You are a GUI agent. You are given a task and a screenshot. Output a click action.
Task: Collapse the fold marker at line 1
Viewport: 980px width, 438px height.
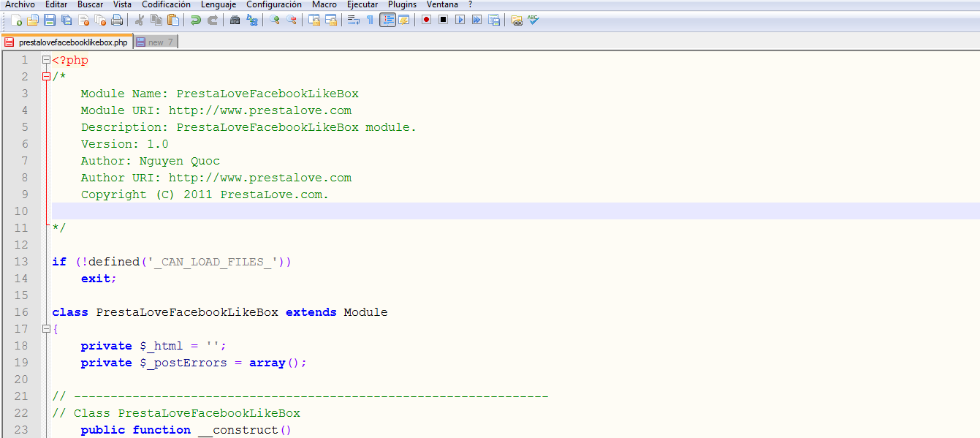(x=47, y=60)
